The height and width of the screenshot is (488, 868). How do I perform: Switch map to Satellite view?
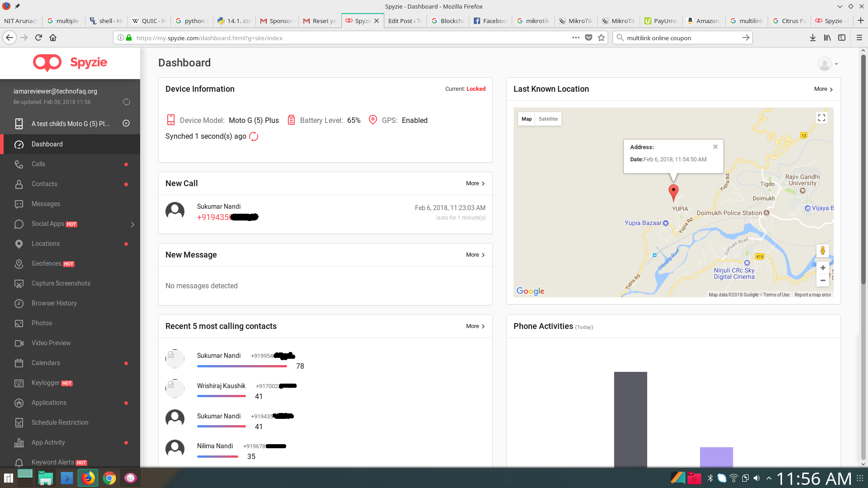(x=548, y=119)
